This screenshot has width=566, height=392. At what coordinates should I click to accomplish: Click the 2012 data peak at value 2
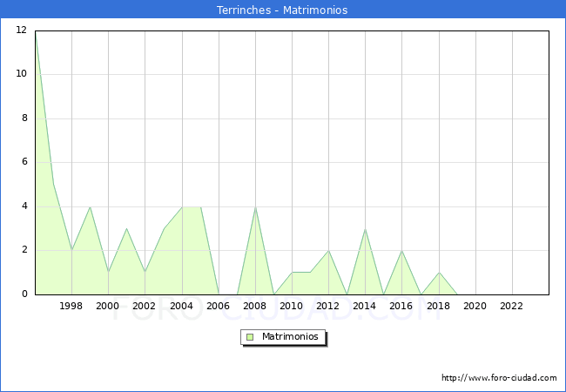point(328,251)
